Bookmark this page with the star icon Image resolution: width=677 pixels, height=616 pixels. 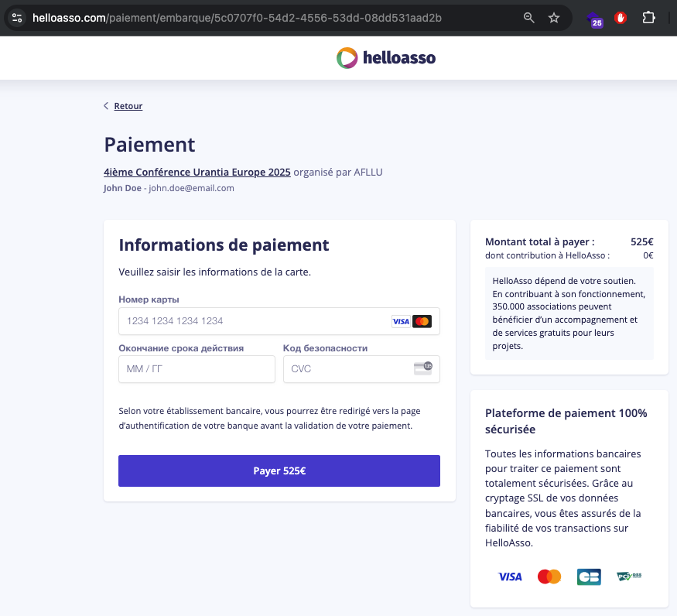554,18
